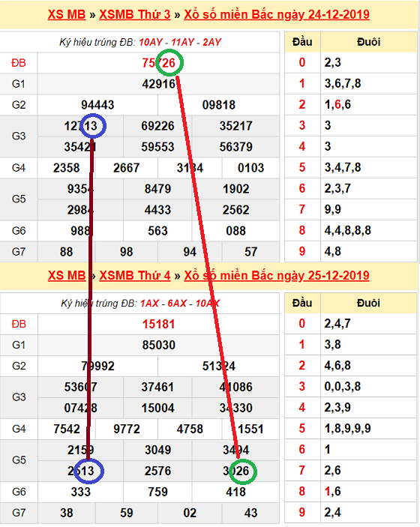Click the Đuôi header in top table
The height and width of the screenshot is (527, 420).
[369, 42]
